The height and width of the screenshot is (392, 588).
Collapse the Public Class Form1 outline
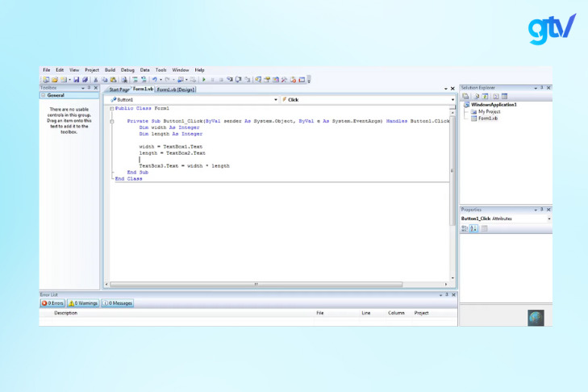[112, 108]
